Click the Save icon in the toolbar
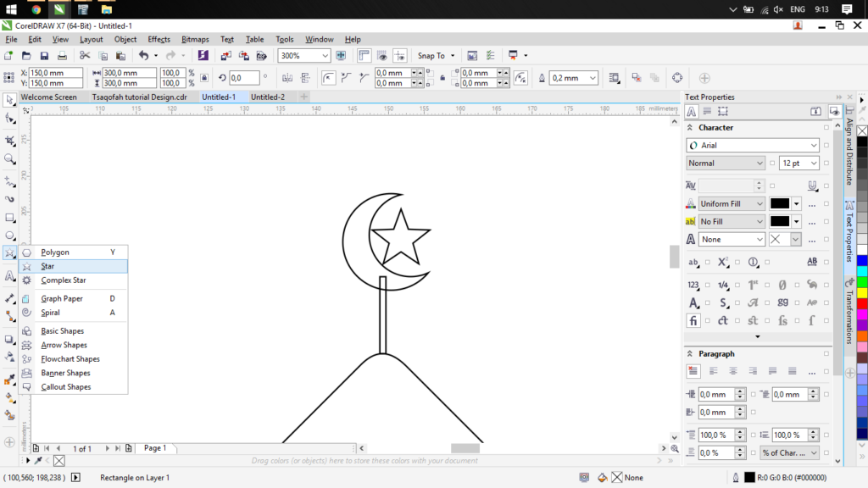 tap(45, 56)
